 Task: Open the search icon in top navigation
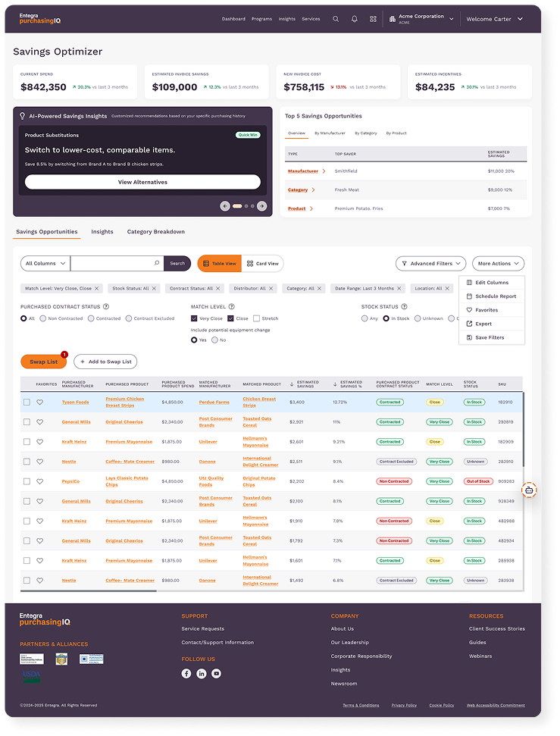click(336, 19)
